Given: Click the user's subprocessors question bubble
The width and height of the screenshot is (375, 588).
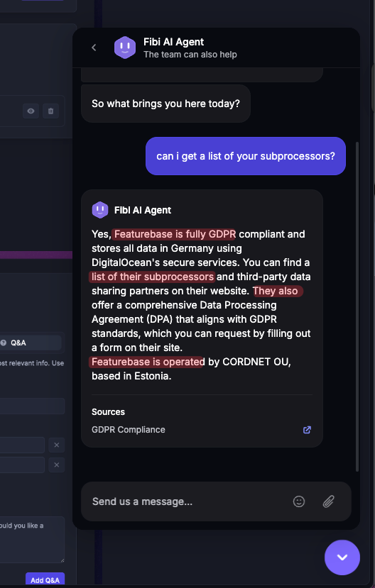Looking at the screenshot, I should 246,156.
